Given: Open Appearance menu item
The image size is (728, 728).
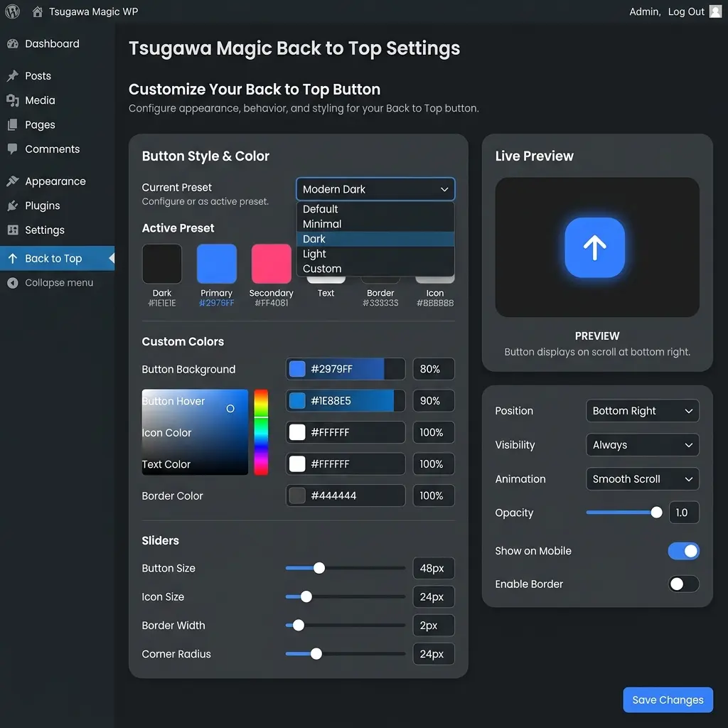Looking at the screenshot, I should [55, 181].
